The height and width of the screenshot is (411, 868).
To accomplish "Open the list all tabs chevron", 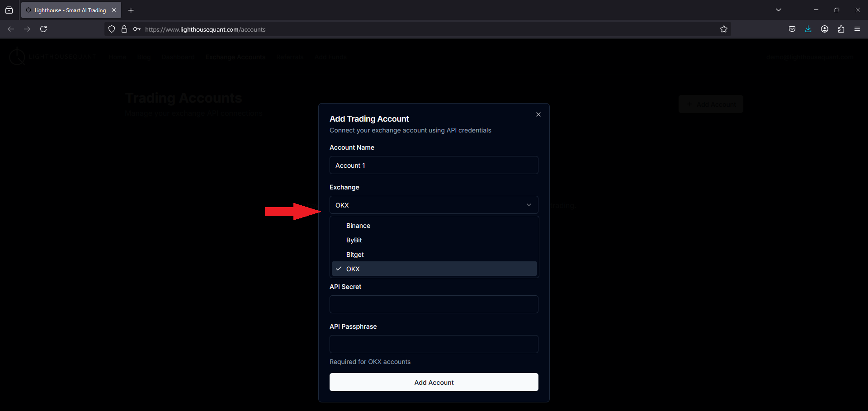I will [778, 10].
